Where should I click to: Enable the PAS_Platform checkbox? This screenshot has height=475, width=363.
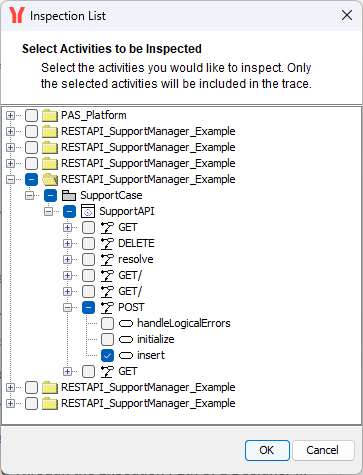click(x=31, y=115)
